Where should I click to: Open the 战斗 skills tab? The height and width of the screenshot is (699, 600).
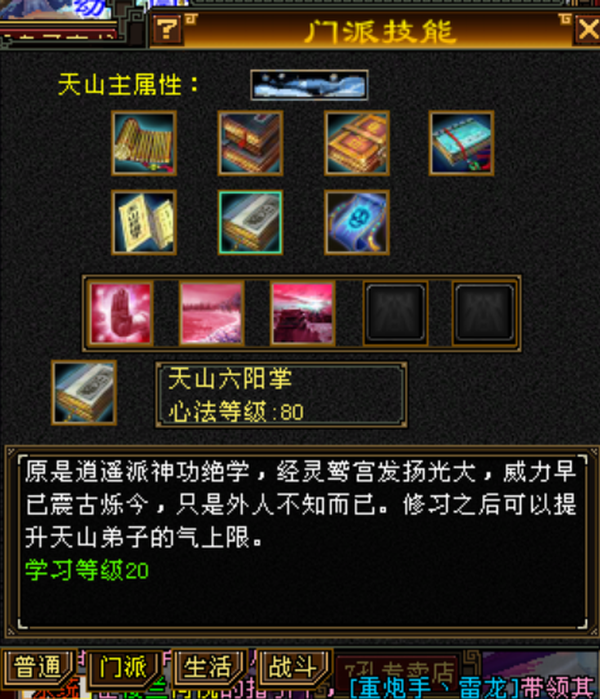coord(293,667)
